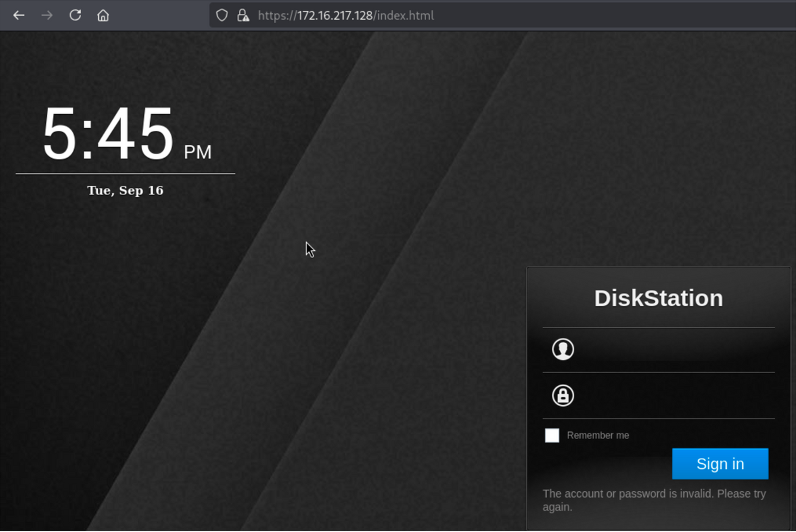
Task: Reload the current page
Action: (75, 15)
